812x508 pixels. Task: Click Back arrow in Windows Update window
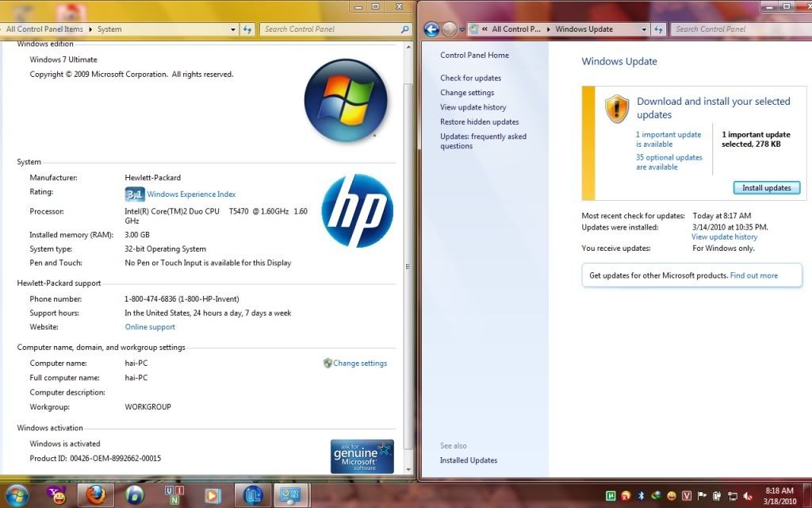(x=431, y=29)
